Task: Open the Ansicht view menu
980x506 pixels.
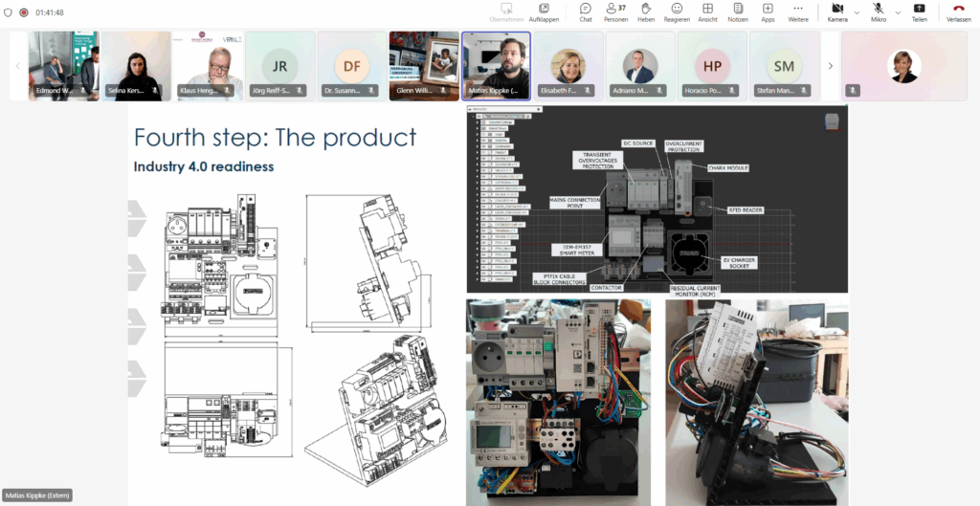Action: [707, 11]
